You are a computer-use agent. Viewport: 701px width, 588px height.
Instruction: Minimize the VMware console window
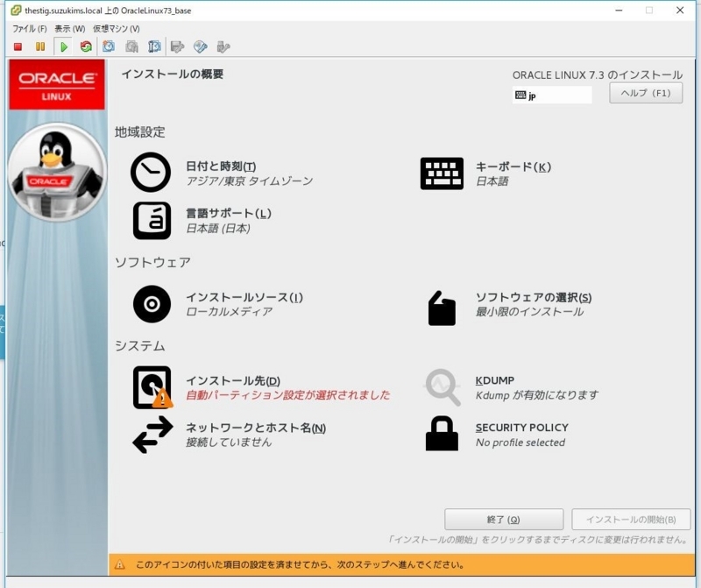click(x=620, y=11)
